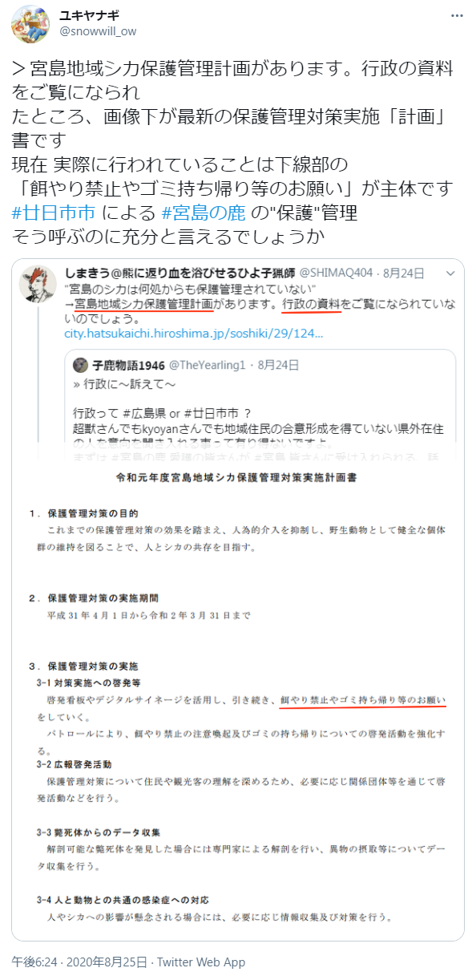The image size is (476, 980).
Task: Click the @TheYearling1 handle
Action: coord(209,365)
